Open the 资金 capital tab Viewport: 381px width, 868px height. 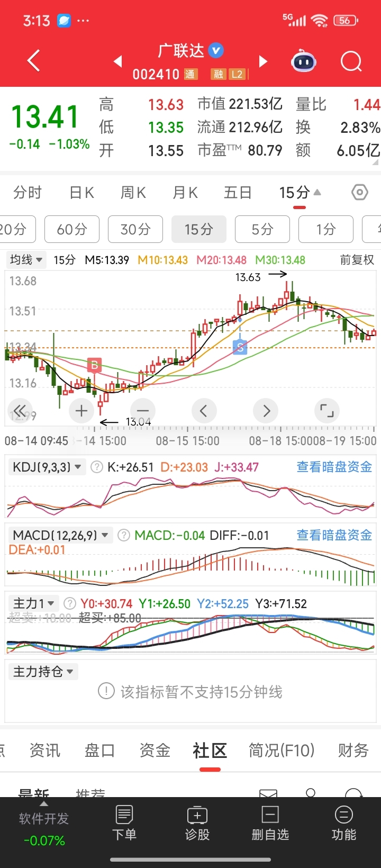pyautogui.click(x=155, y=751)
